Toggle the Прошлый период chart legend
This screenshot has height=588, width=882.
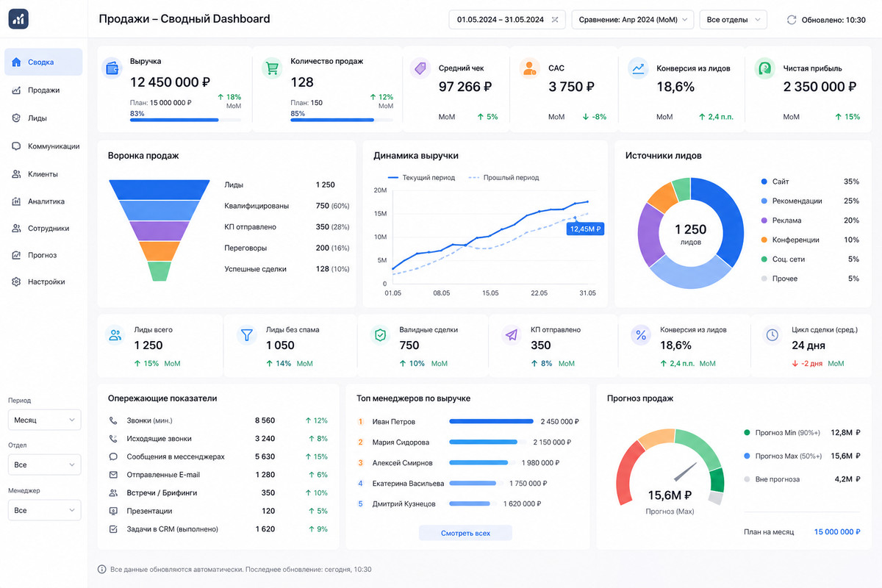[x=503, y=178]
